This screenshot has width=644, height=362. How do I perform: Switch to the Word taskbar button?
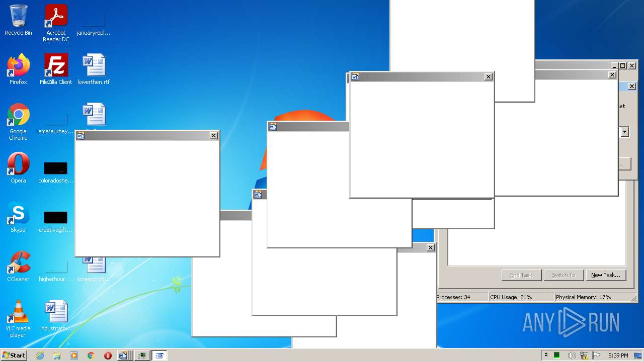click(124, 355)
